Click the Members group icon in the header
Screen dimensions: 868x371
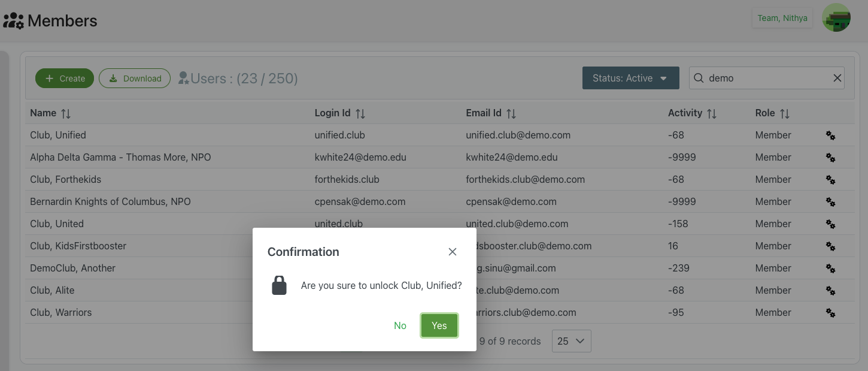point(13,20)
